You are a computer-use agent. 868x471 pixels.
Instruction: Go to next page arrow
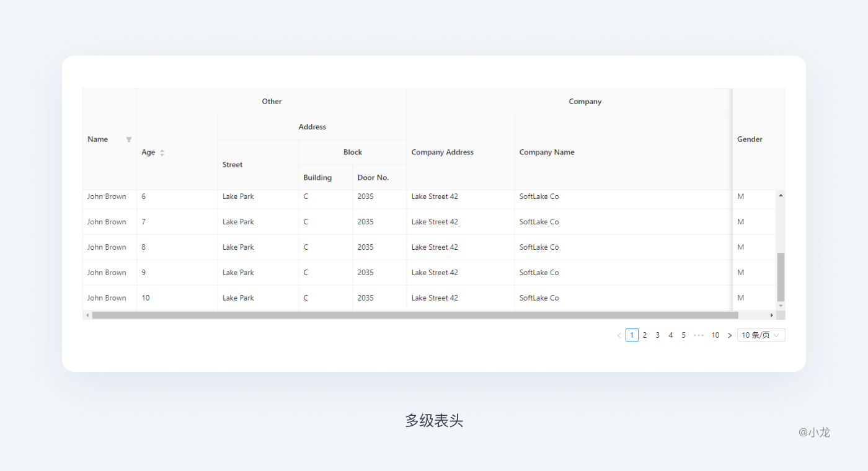[730, 335]
